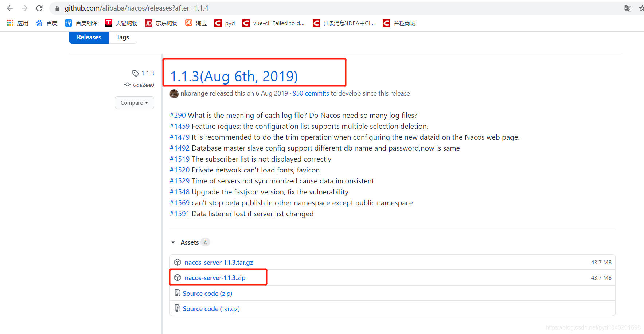Click the text 'Data listener lost if server list changed'
This screenshot has width=644, height=334.
coord(253,214)
